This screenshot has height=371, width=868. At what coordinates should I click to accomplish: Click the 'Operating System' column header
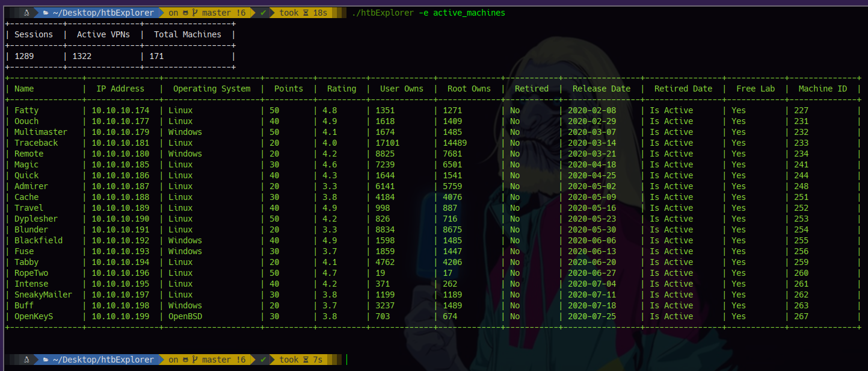(212, 89)
